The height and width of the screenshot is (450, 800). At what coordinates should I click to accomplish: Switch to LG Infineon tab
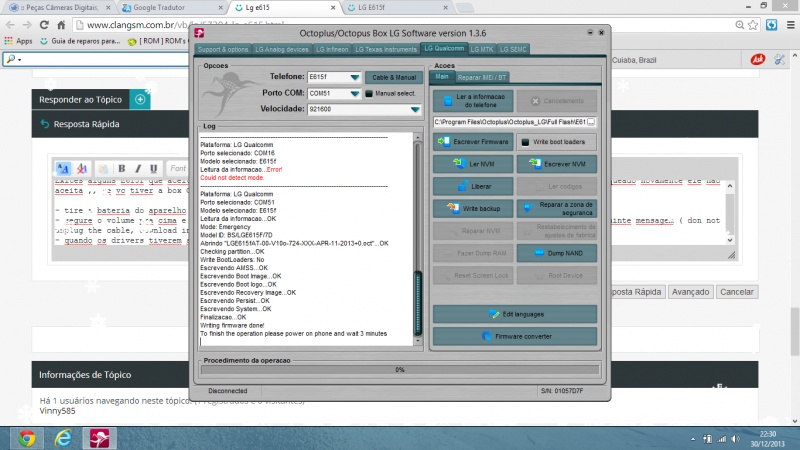pyautogui.click(x=332, y=49)
